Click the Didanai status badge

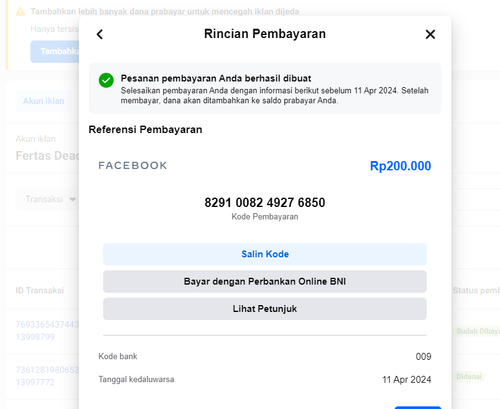pos(469,376)
